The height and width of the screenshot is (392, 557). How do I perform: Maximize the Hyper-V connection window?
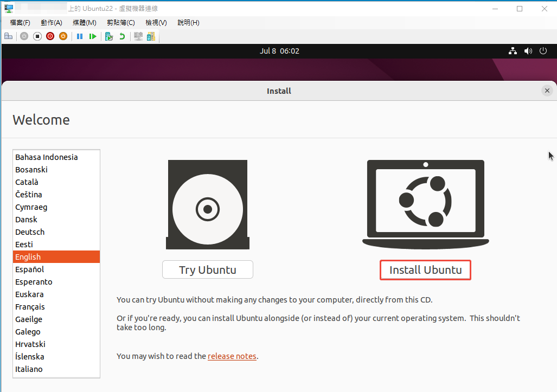click(520, 9)
